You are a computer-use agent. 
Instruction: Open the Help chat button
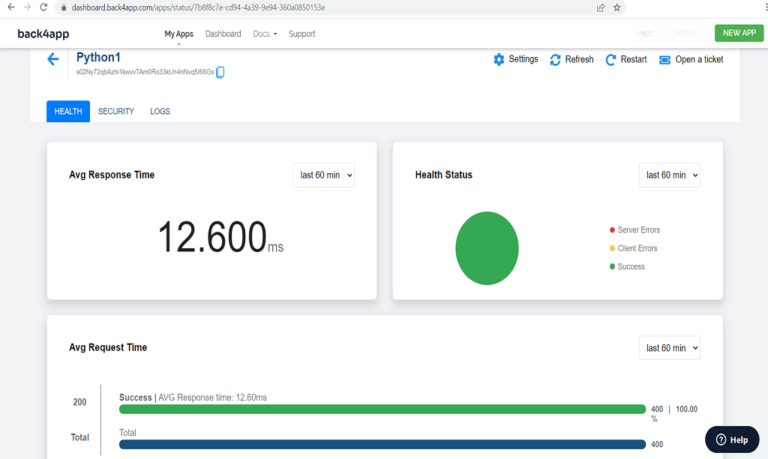pos(731,439)
